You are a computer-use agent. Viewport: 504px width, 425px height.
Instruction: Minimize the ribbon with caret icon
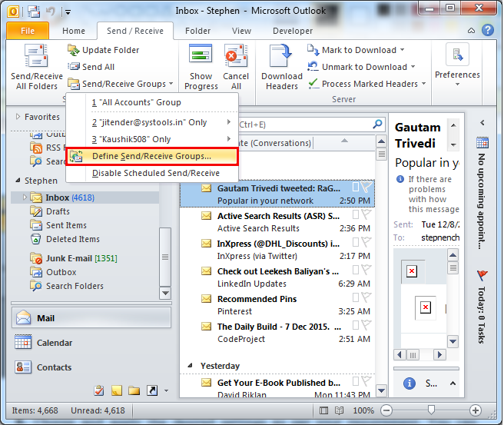pyautogui.click(x=471, y=31)
